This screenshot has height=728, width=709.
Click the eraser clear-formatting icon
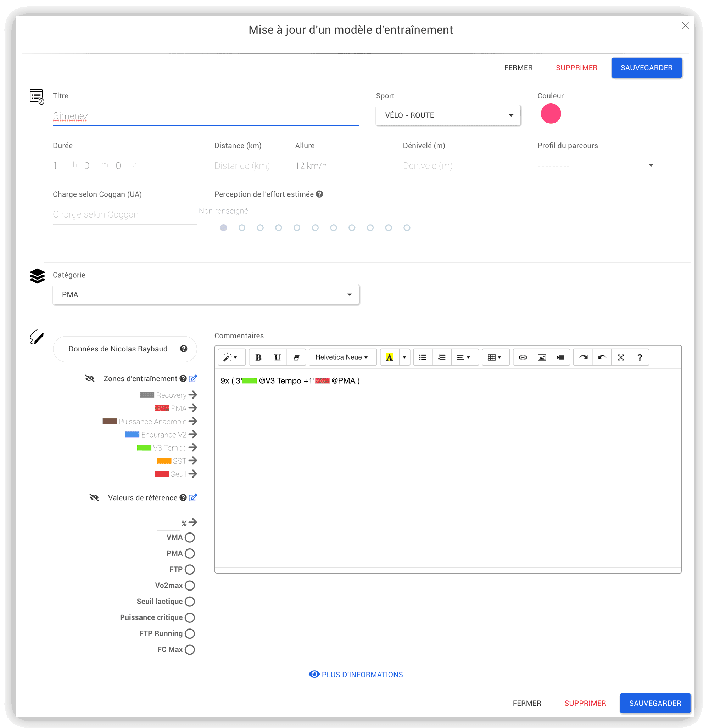pos(296,357)
